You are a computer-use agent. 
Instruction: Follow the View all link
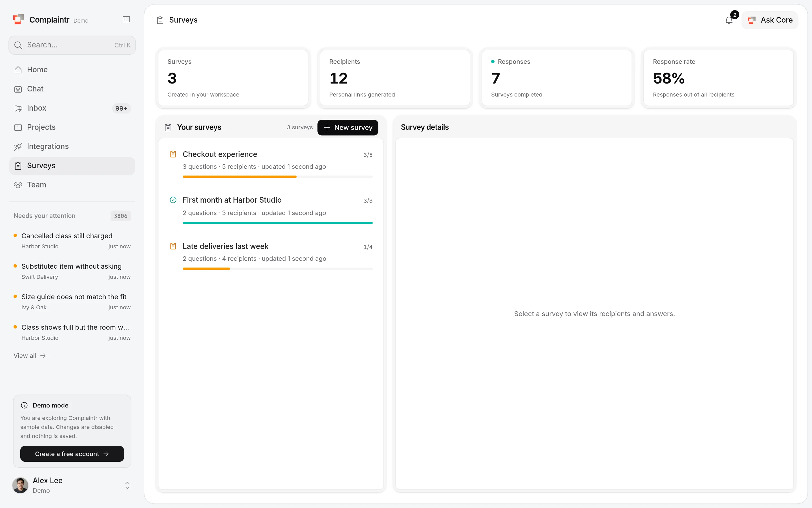tap(30, 356)
